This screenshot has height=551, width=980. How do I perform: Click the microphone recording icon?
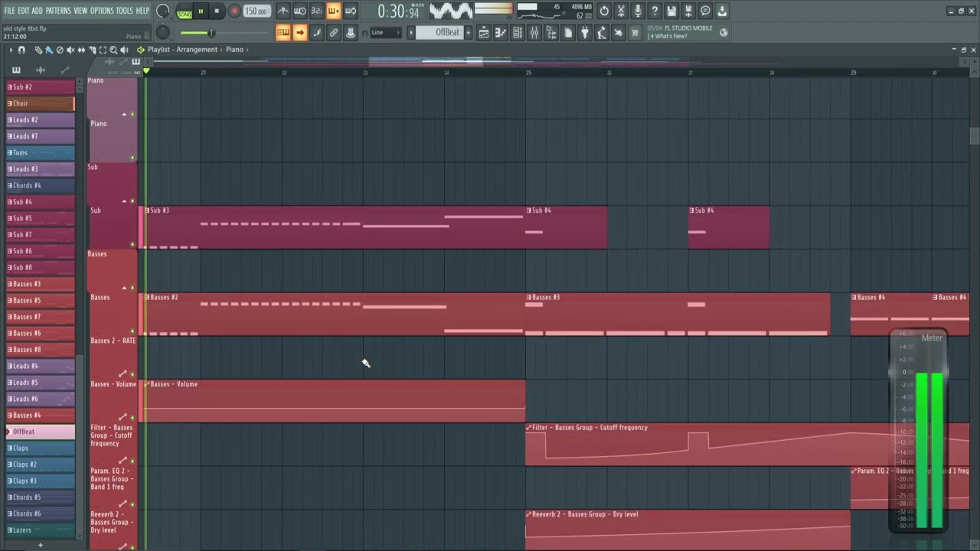(638, 11)
